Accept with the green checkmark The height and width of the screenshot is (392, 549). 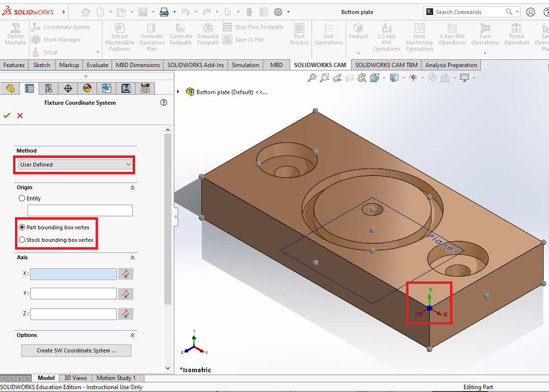click(x=7, y=115)
